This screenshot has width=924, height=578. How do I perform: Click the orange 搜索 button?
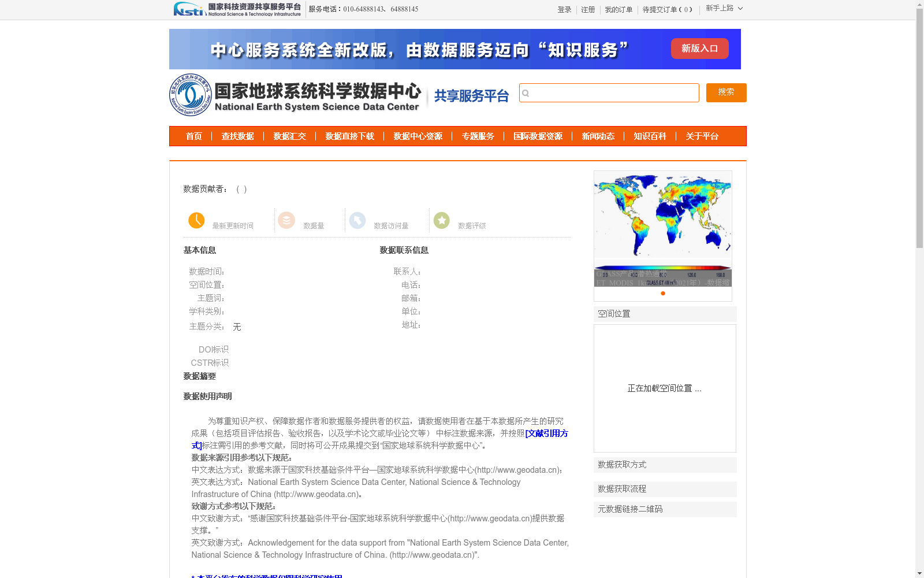[726, 92]
